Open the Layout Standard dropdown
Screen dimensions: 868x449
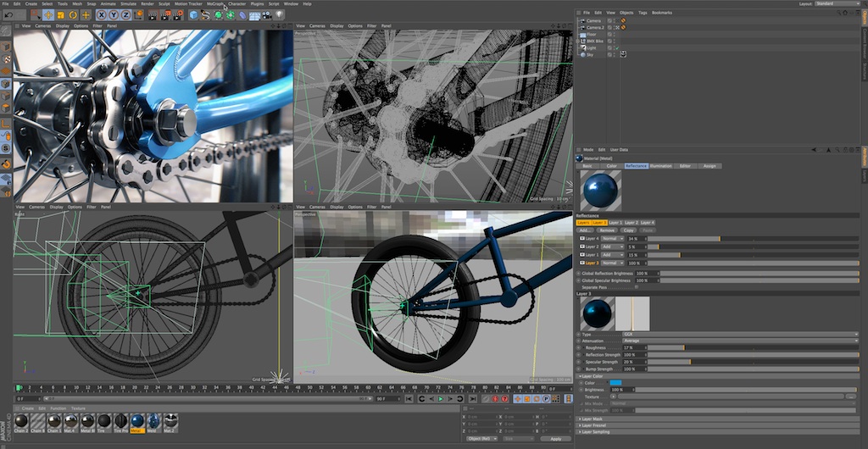837,3
